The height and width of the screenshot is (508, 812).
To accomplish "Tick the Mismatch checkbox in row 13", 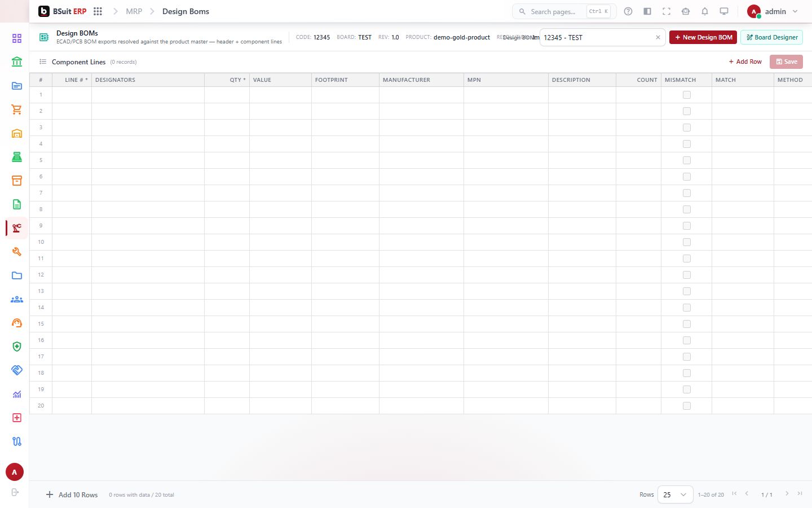I will click(x=686, y=291).
